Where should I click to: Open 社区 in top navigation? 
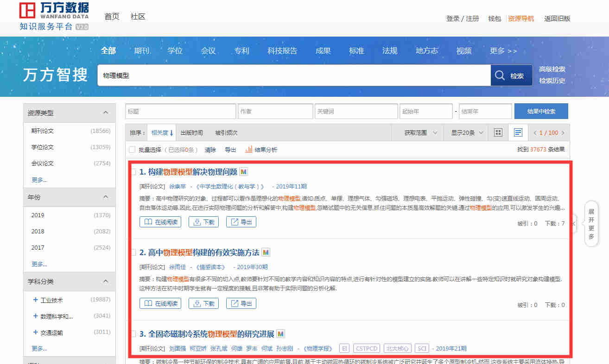[x=138, y=17]
